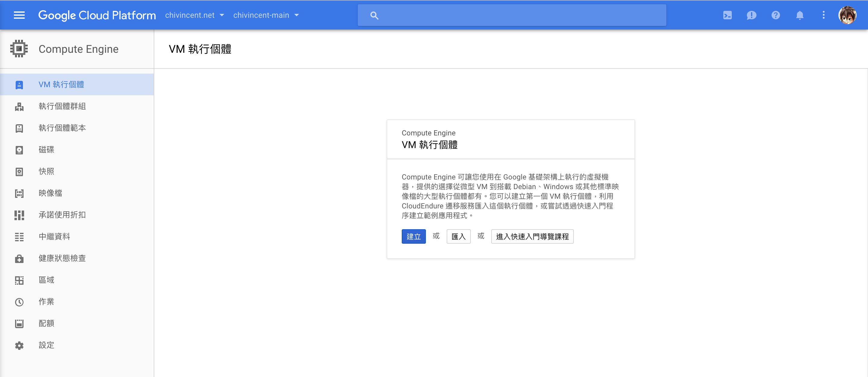The image size is (868, 377).
Task: Select VM 執行個體 in the sidebar
Action: click(x=77, y=85)
